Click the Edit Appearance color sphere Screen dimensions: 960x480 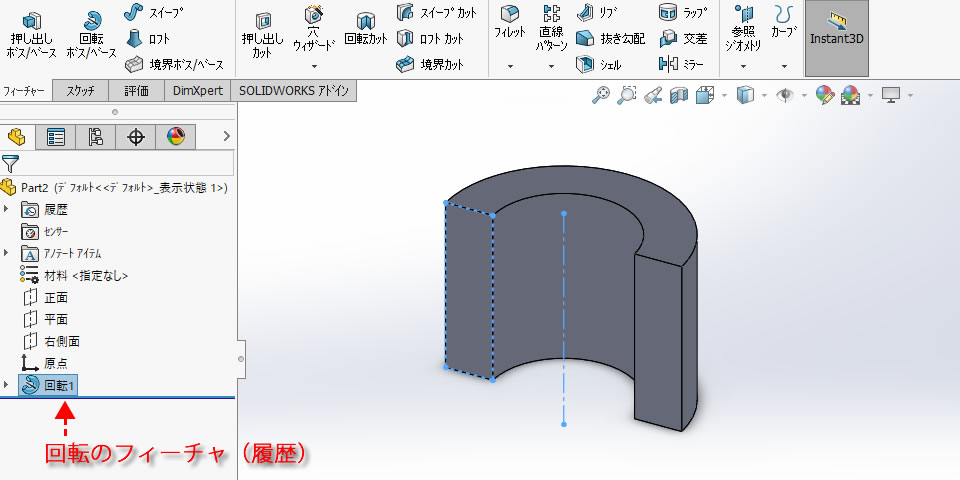click(x=825, y=95)
